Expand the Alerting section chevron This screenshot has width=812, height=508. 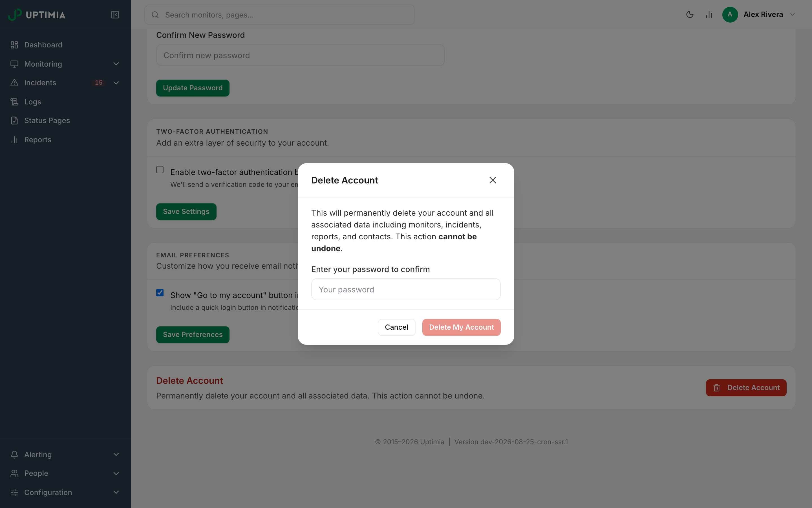(116, 455)
